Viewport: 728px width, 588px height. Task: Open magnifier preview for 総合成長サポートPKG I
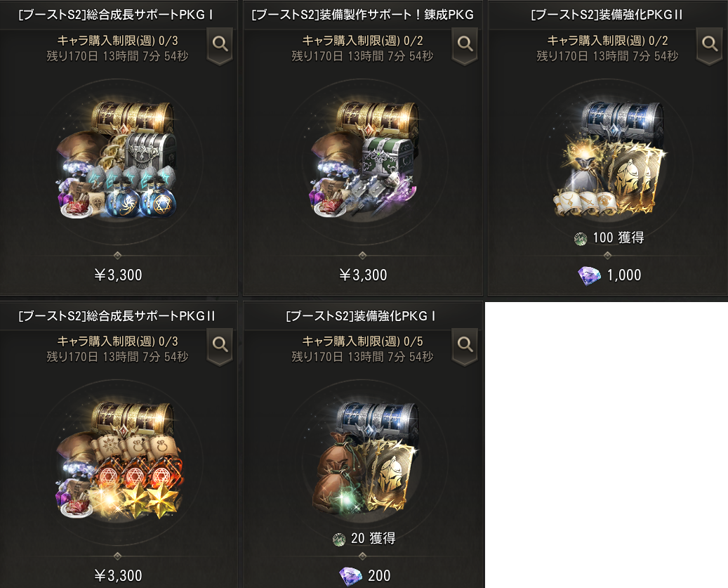(x=220, y=45)
